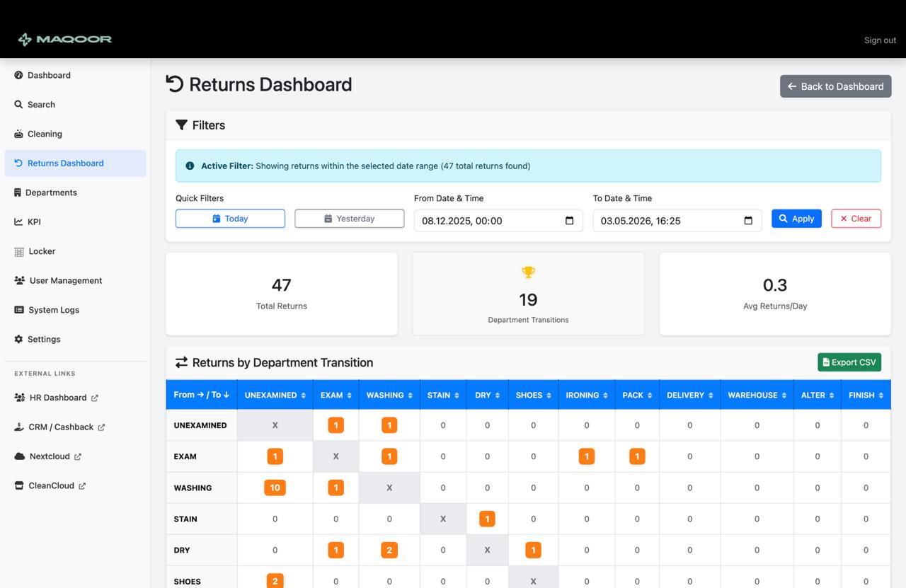
Task: Sort table by ALTER column
Action: point(818,395)
